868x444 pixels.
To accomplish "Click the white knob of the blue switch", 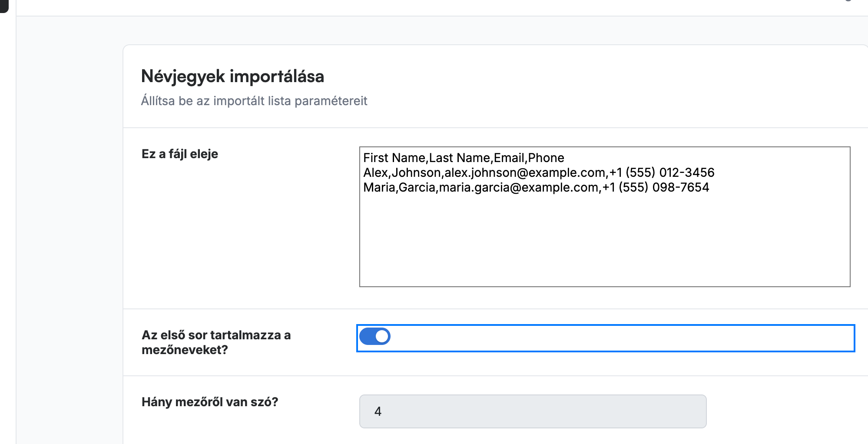I will coord(382,336).
